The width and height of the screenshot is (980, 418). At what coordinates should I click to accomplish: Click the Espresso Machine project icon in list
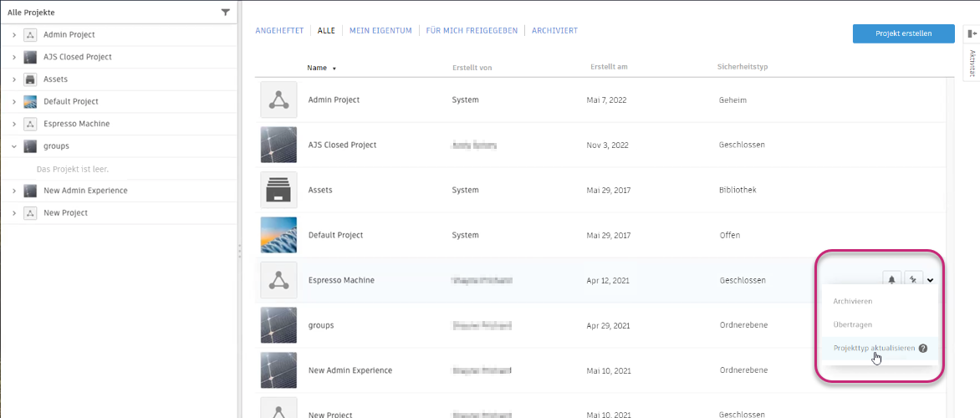point(278,280)
